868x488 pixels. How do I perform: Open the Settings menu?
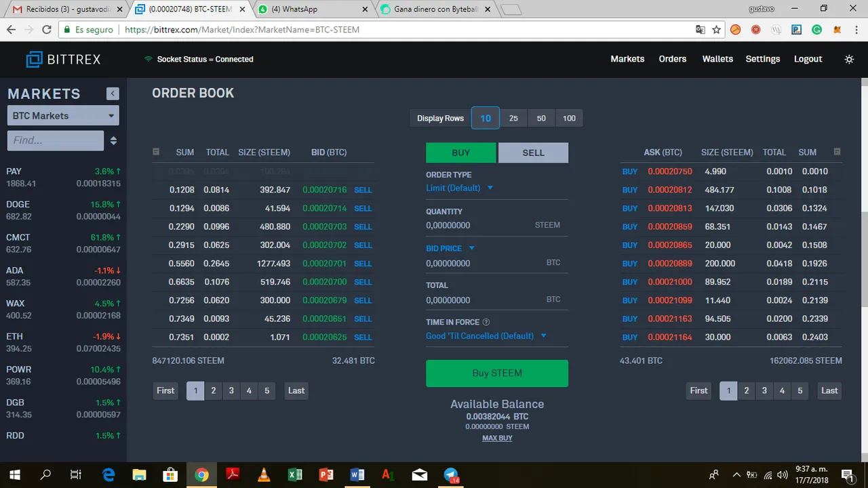[x=763, y=59]
